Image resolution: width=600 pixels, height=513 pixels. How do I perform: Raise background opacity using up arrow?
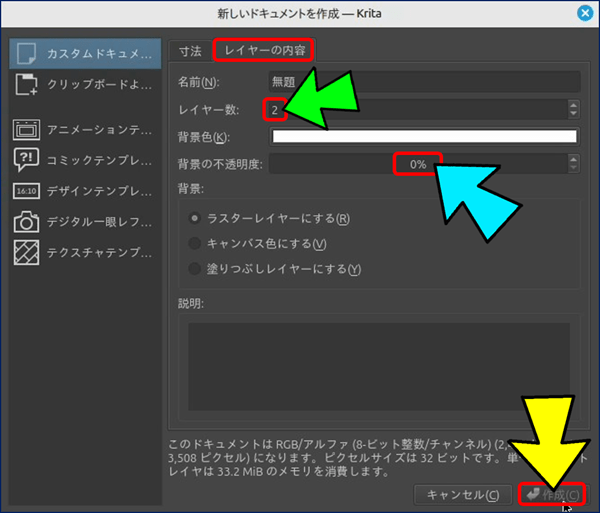click(573, 158)
